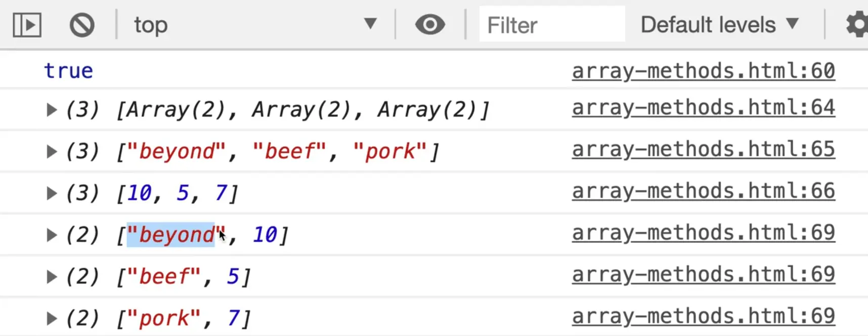Open source link array-methods.html:65
Viewport: 868px width, 336px height.
[x=703, y=150]
